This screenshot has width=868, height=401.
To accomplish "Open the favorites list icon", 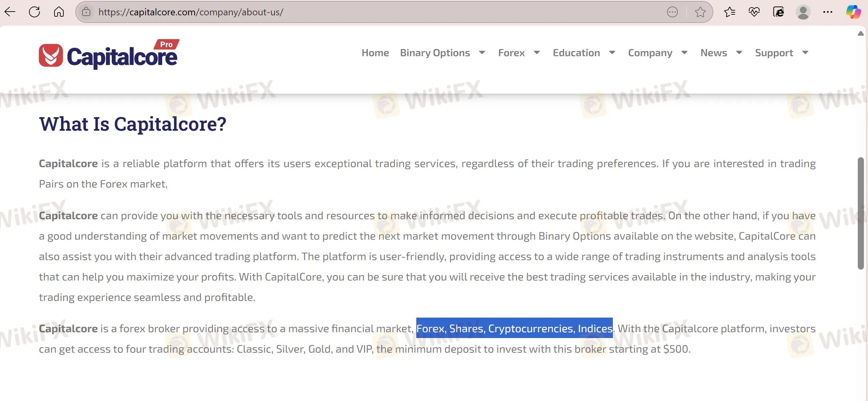I will (x=729, y=12).
